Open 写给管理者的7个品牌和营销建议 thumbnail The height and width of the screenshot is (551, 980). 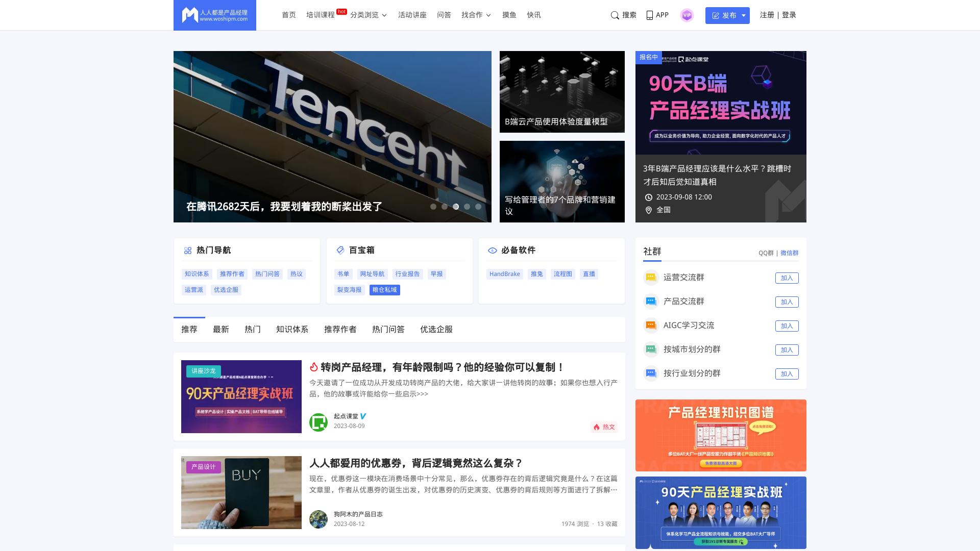(x=562, y=182)
